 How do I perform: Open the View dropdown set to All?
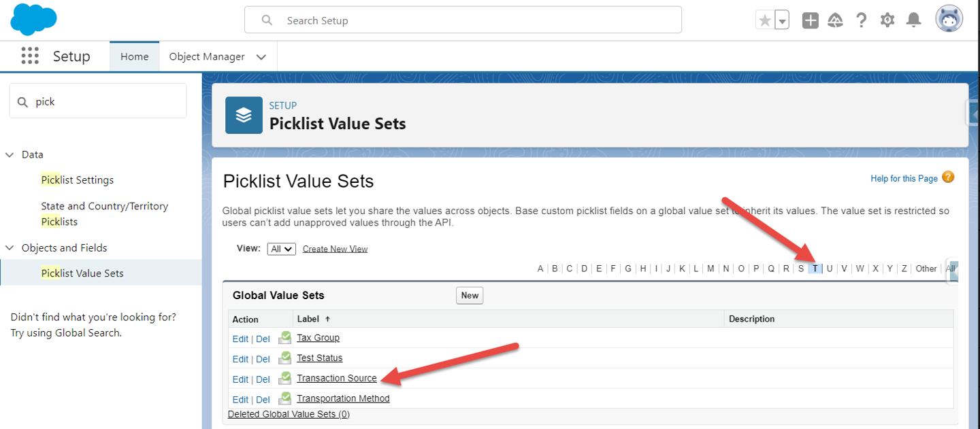point(281,249)
